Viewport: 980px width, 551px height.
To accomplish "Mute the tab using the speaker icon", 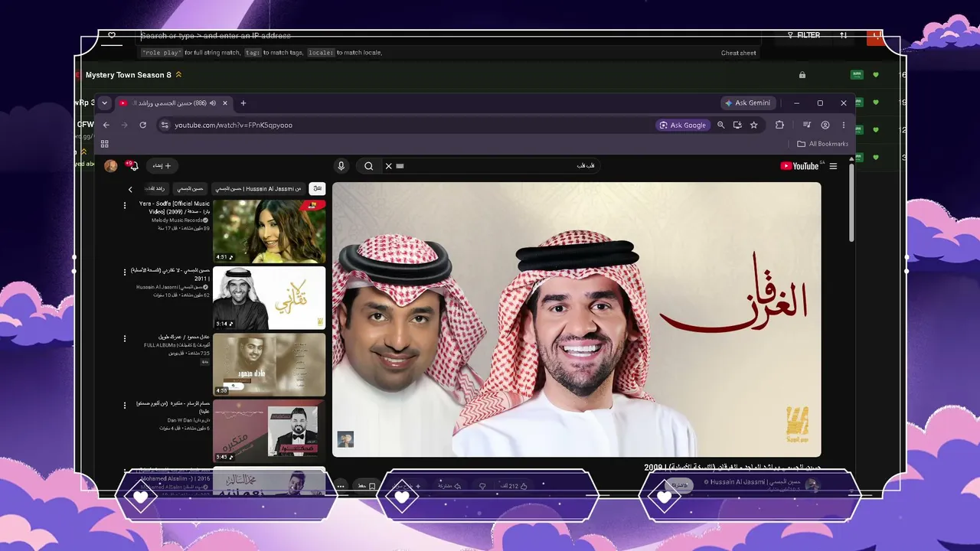I will (212, 103).
